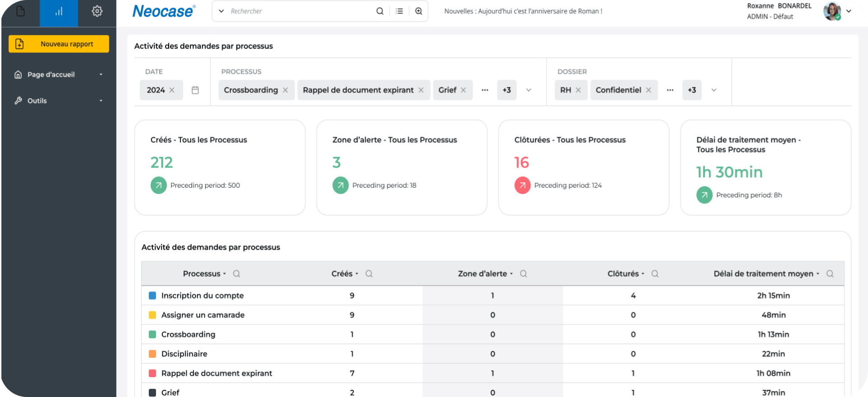Click the Zone d'alerte trend arrow icon
Viewport: 868px width, 397px height.
[x=340, y=185]
